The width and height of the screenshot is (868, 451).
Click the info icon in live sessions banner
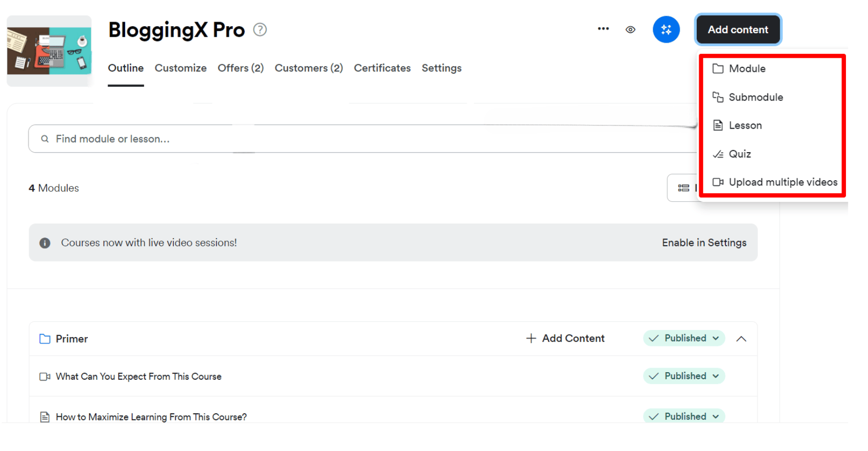[45, 243]
